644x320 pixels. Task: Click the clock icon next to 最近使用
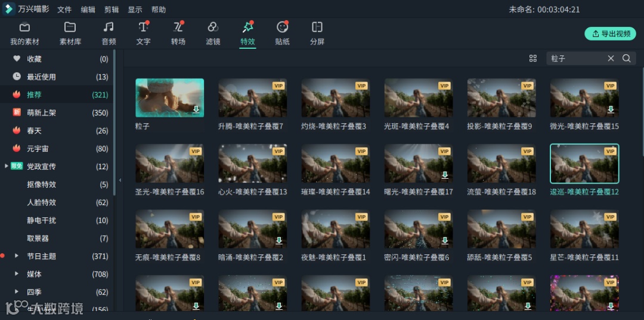pos(17,77)
